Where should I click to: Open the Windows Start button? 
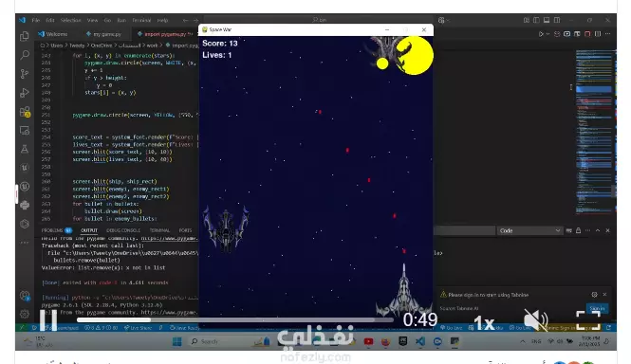(177, 341)
